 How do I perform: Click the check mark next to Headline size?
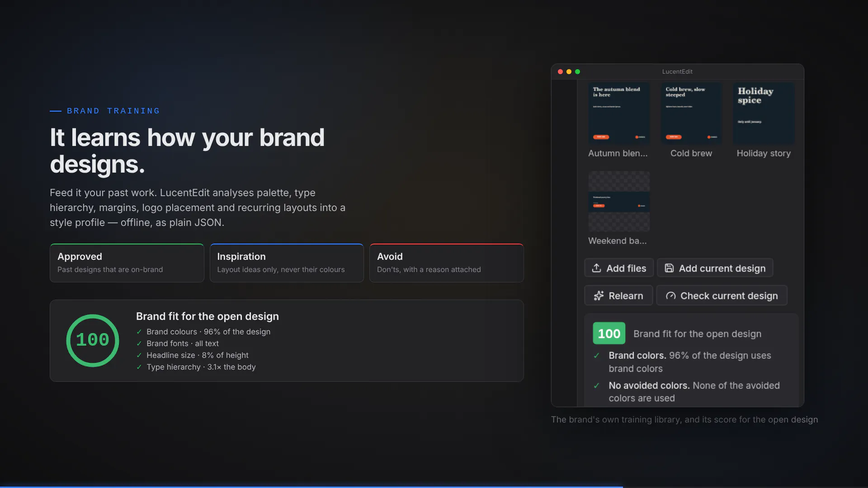click(x=139, y=356)
